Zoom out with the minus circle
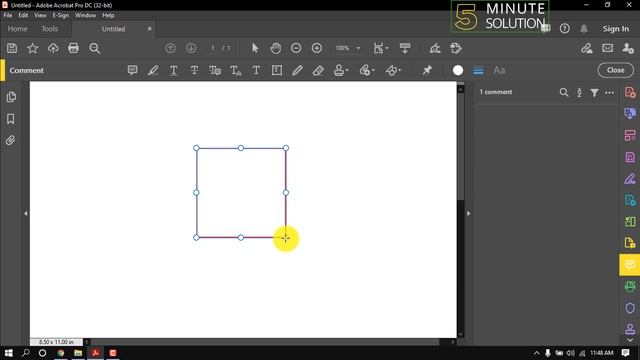This screenshot has width=640, height=360. click(296, 48)
